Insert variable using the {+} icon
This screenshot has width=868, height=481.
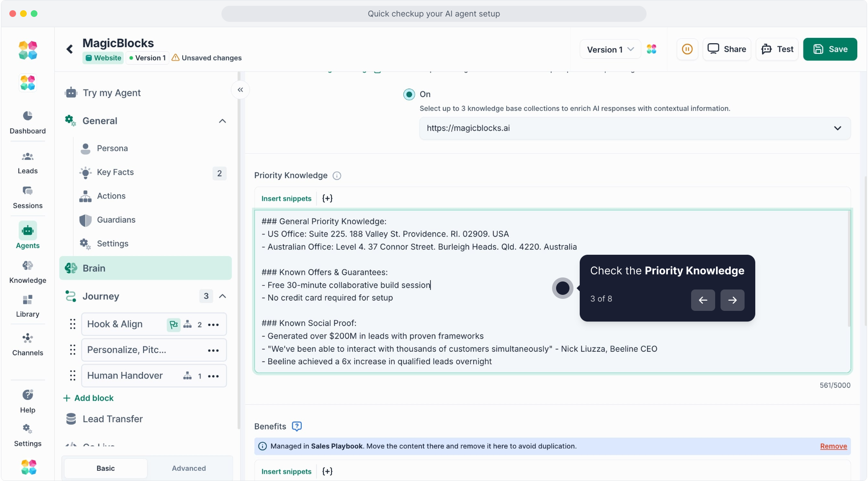click(x=328, y=199)
